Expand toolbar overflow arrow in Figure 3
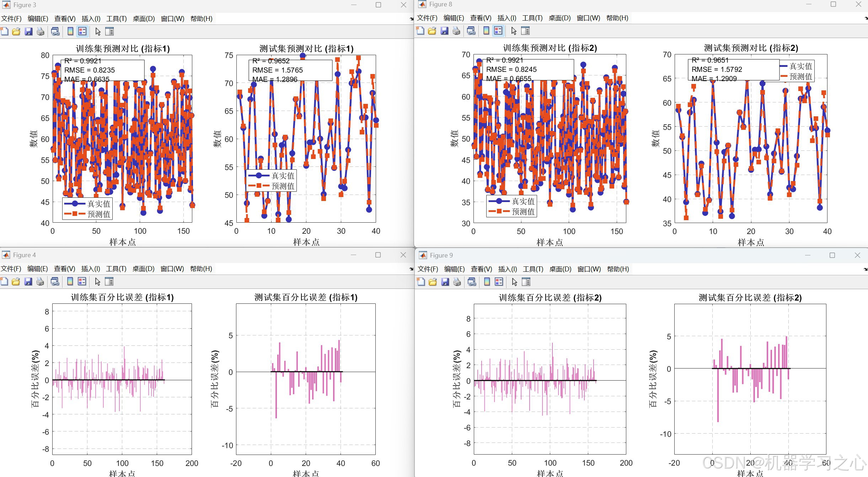This screenshot has height=477, width=868. tap(411, 19)
